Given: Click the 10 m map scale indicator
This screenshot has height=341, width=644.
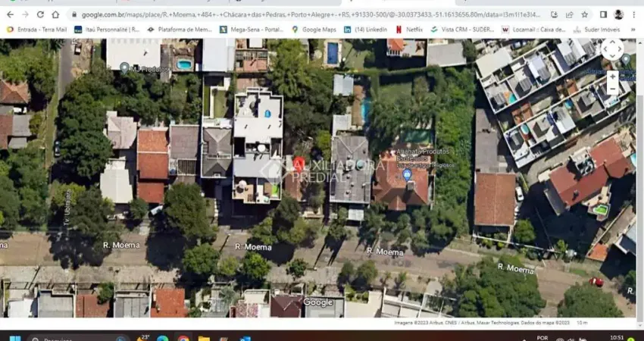Looking at the screenshot, I should (x=582, y=323).
